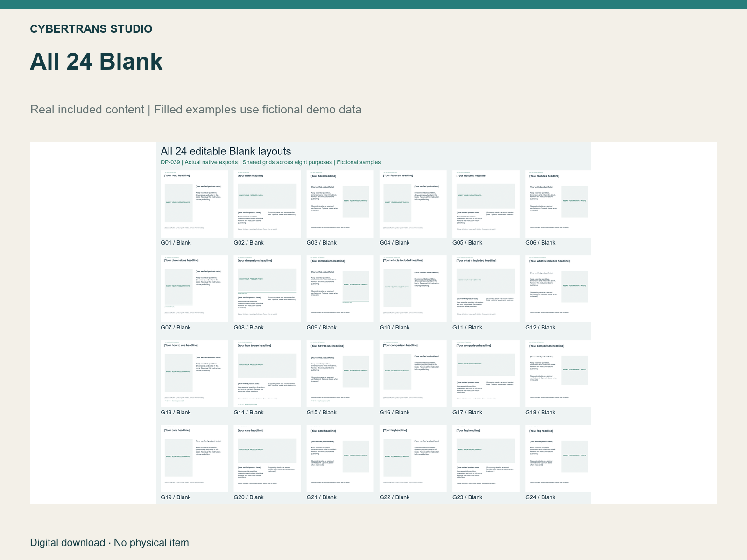Open the G13 / Blank how to use layout
This screenshot has width=747, height=560.
pyautogui.click(x=194, y=374)
